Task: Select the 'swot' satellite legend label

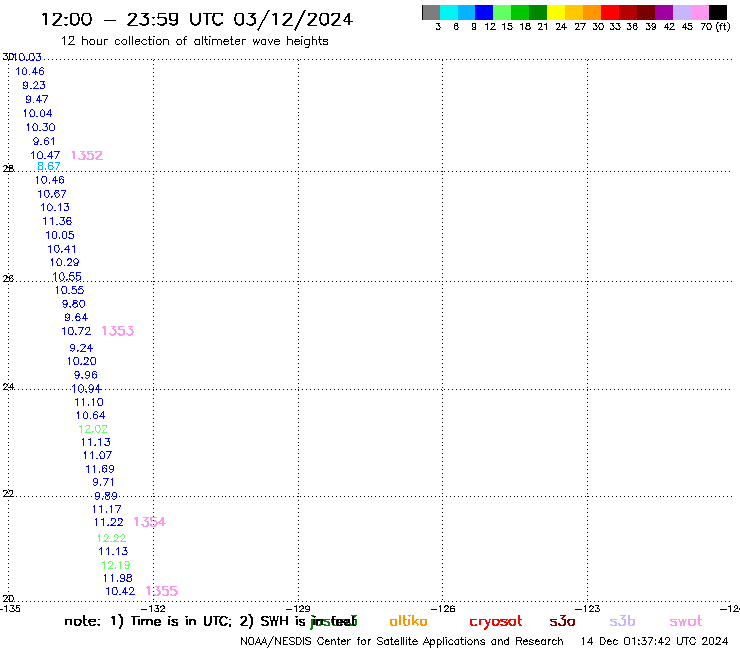Action: (686, 622)
